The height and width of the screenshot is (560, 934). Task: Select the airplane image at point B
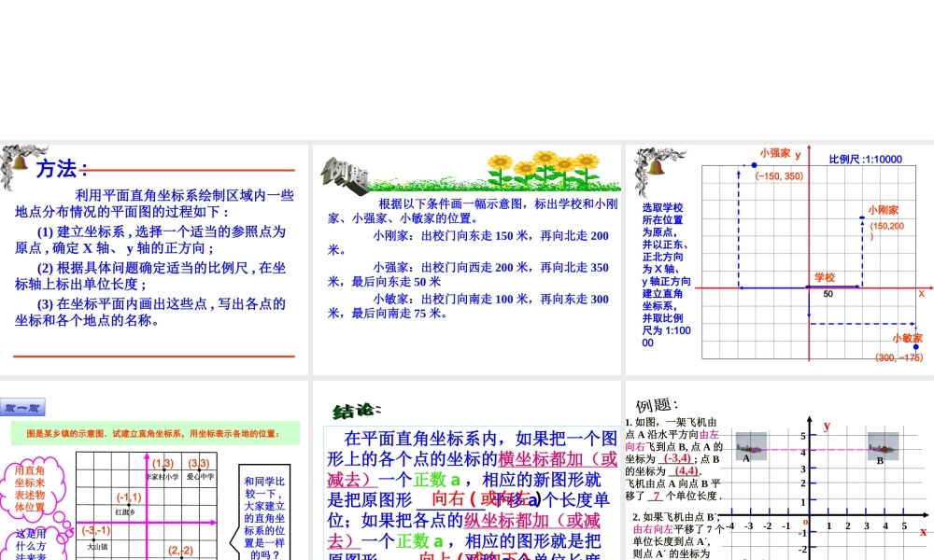[882, 447]
